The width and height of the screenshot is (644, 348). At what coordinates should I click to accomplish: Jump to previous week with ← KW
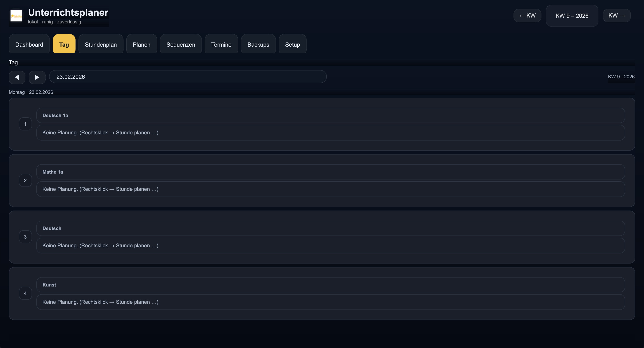click(x=527, y=16)
